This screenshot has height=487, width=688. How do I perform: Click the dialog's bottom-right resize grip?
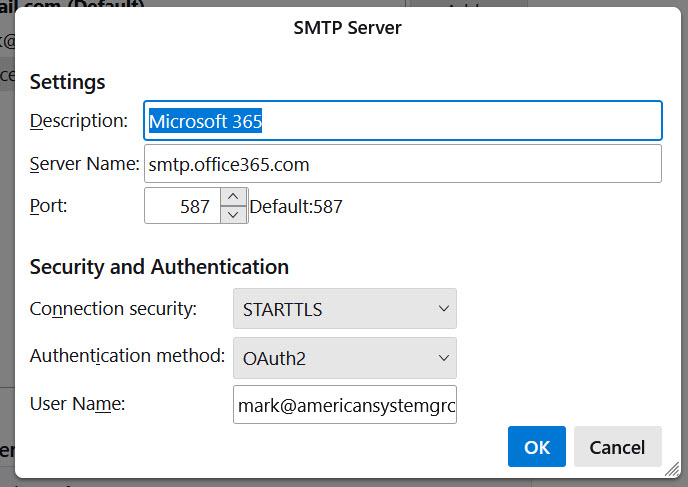671,470
